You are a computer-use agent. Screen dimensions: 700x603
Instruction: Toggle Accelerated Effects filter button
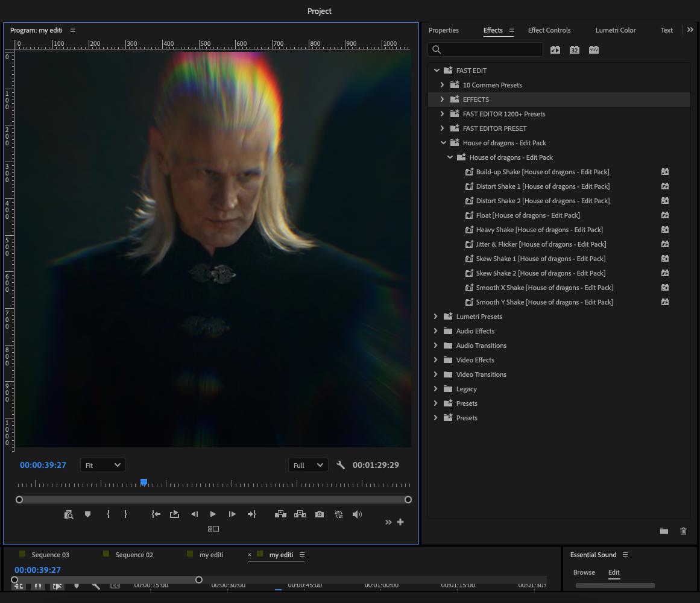pos(555,49)
